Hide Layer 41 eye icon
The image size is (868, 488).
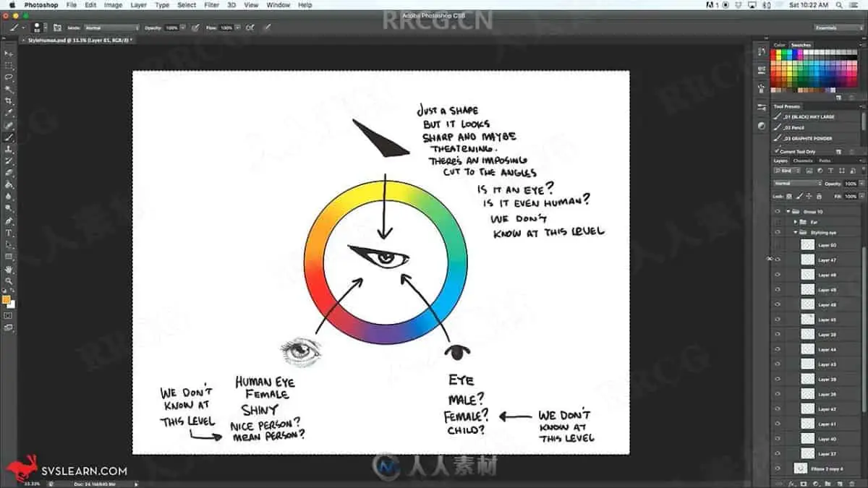click(x=778, y=424)
